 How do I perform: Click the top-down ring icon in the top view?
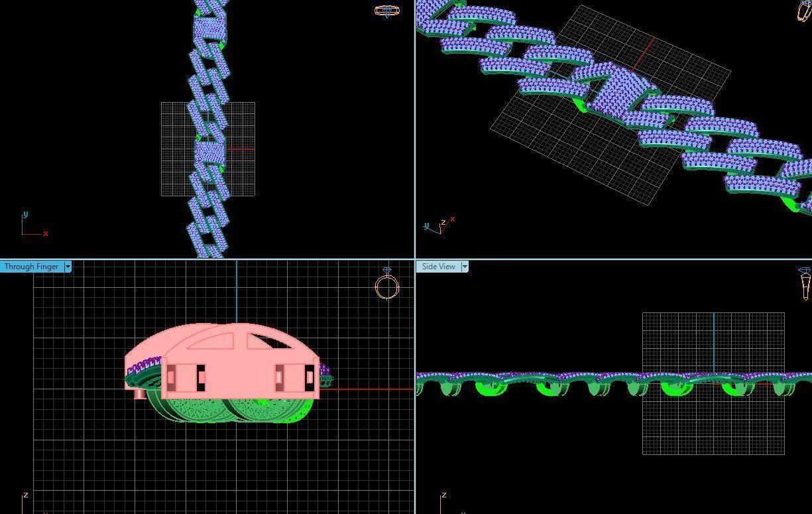(387, 11)
